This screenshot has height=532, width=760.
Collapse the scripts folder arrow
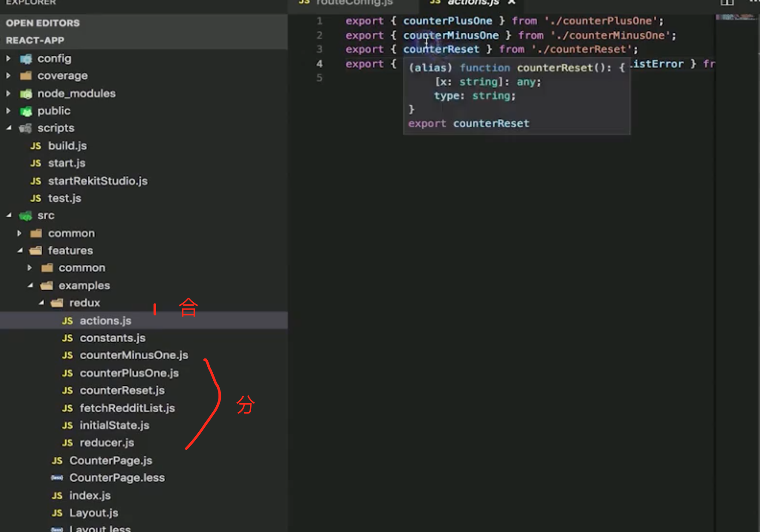tap(9, 128)
